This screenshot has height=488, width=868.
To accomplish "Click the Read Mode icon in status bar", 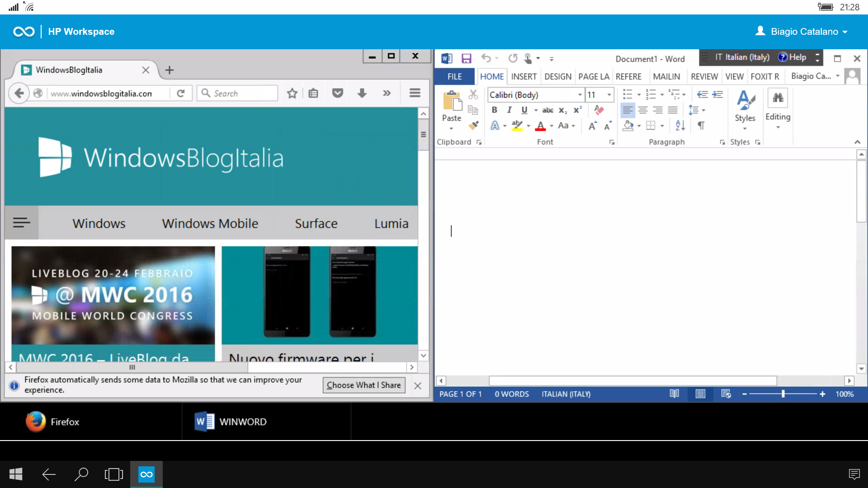I will (674, 394).
